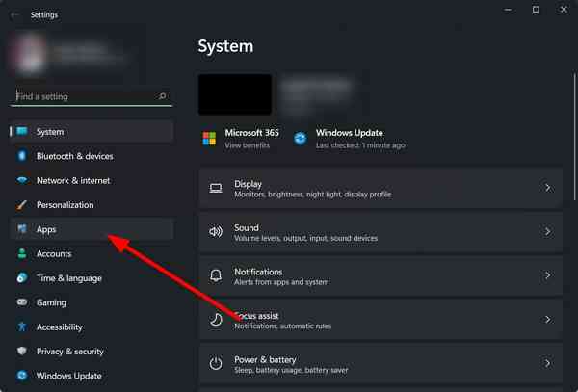Expand the Power & battery chevron
This screenshot has width=578, height=392.
click(547, 363)
